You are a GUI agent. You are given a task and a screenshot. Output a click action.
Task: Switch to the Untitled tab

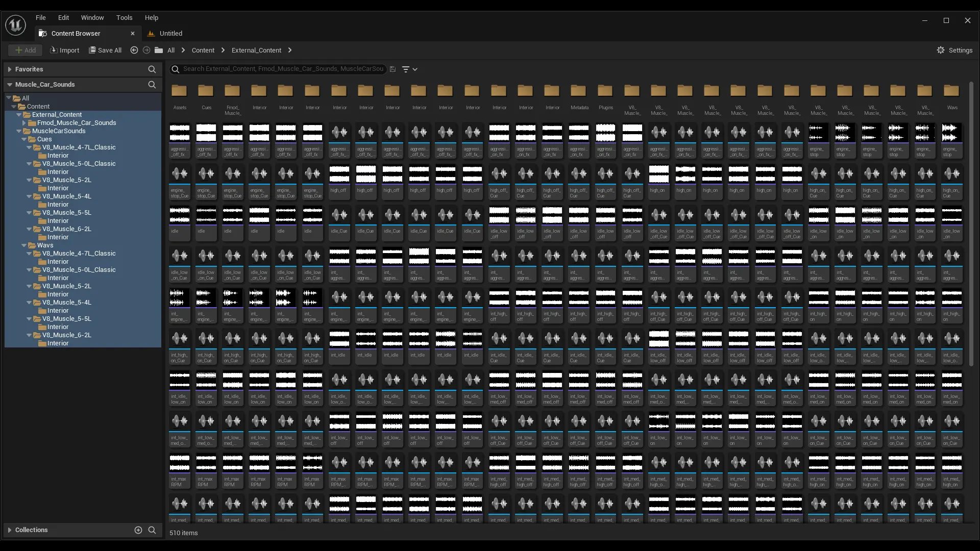coord(170,33)
